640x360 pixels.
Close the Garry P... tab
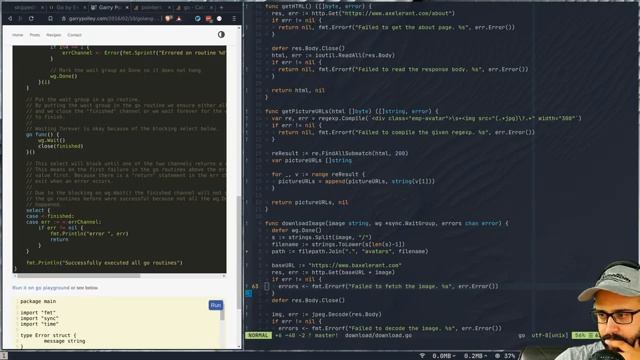coord(127,7)
